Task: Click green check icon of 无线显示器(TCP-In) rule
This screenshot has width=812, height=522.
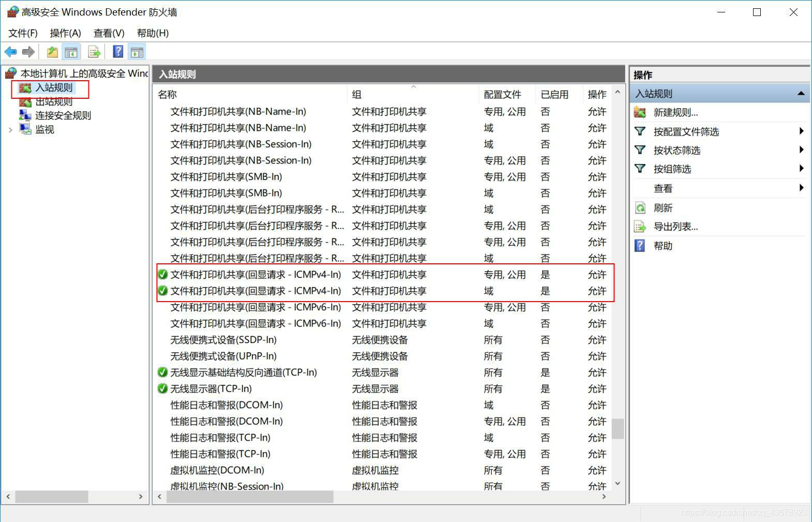Action: (163, 389)
